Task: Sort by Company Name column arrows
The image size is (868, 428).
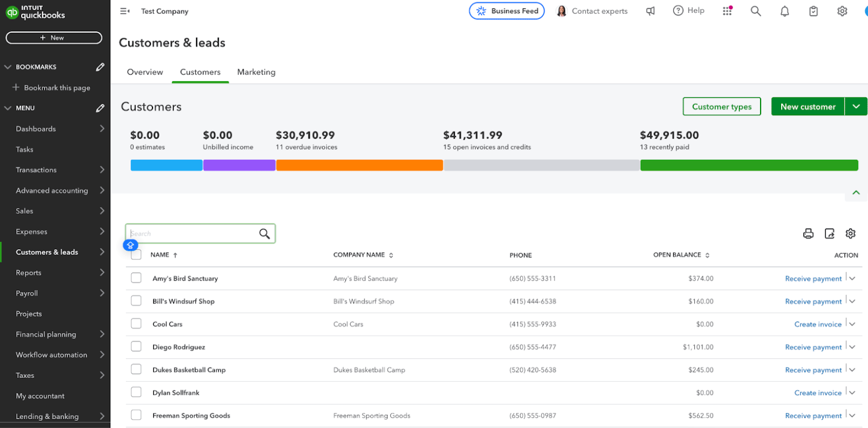Action: click(391, 255)
